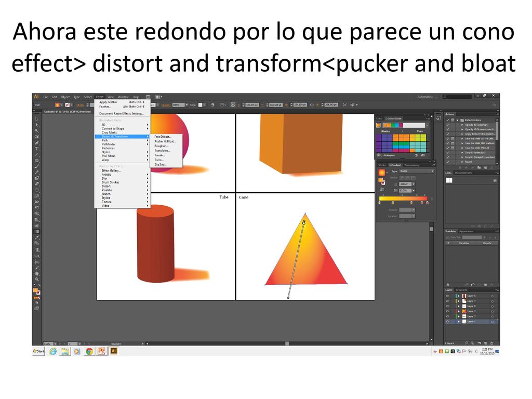Select the Hand tool

tap(37, 273)
